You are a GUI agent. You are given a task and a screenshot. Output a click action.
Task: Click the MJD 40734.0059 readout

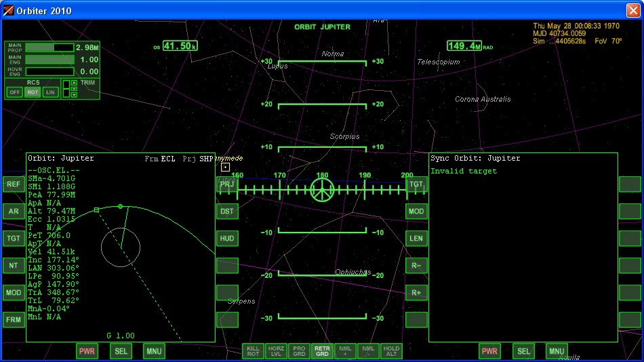(x=559, y=33)
